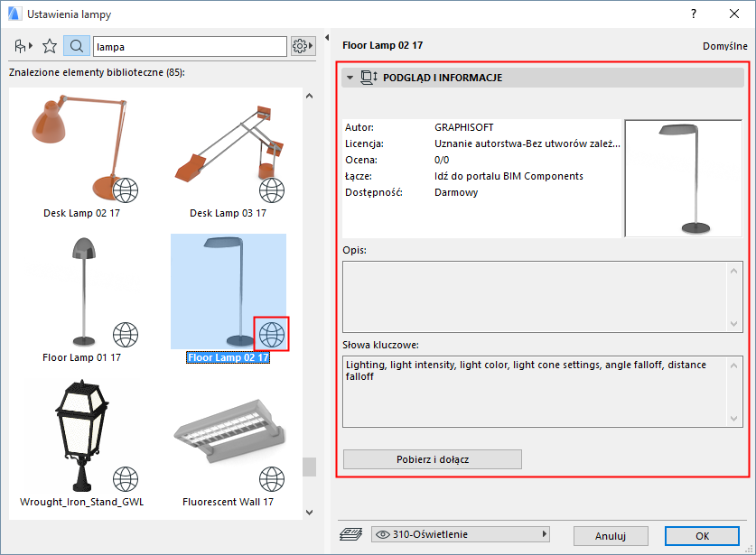Image resolution: width=756 pixels, height=555 pixels.
Task: Click the library list scroll up arrow
Action: 310,96
